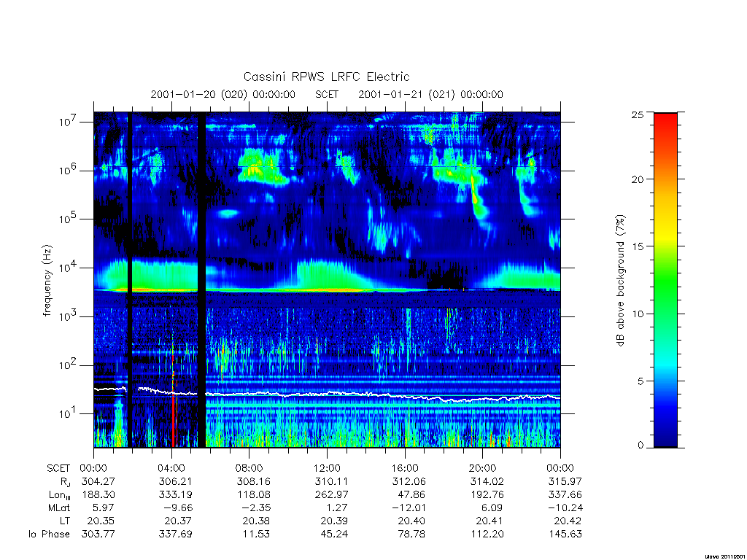Click LT value 20.41
747x560 pixels.
click(489, 521)
